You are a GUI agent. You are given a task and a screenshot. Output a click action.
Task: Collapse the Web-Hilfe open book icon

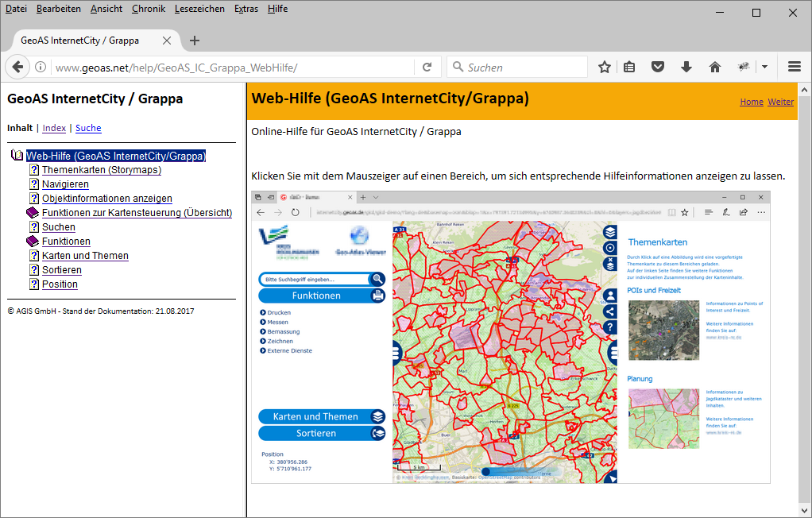tap(17, 156)
